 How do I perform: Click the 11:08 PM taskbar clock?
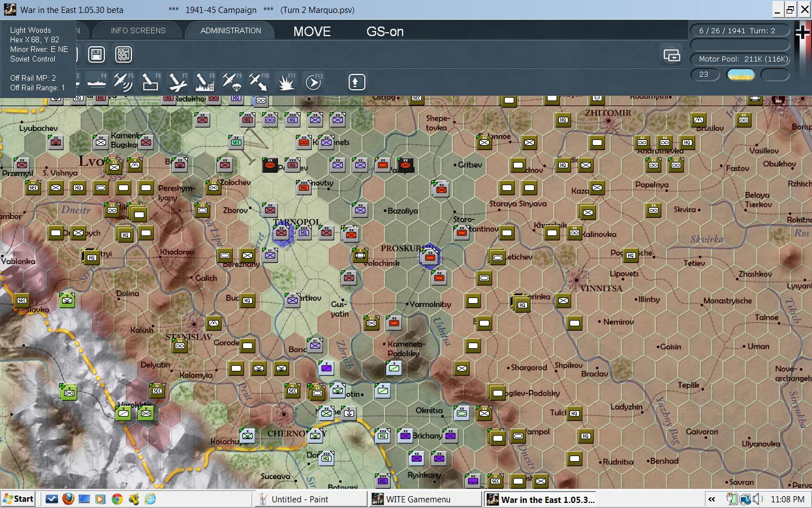pyautogui.click(x=787, y=499)
